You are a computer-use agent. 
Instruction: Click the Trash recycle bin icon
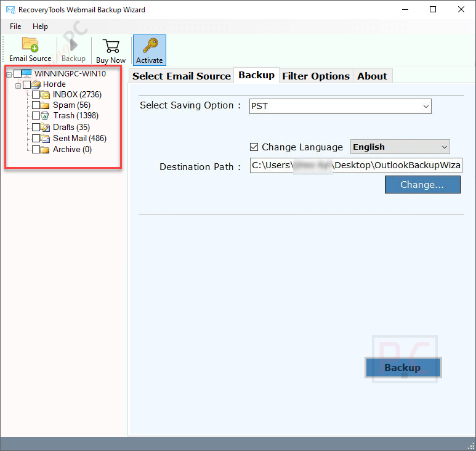point(44,116)
